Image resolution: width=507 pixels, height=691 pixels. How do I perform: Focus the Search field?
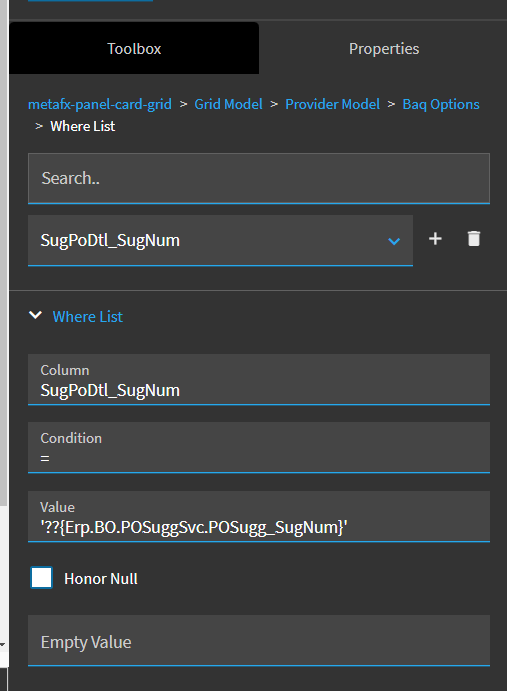pos(259,178)
